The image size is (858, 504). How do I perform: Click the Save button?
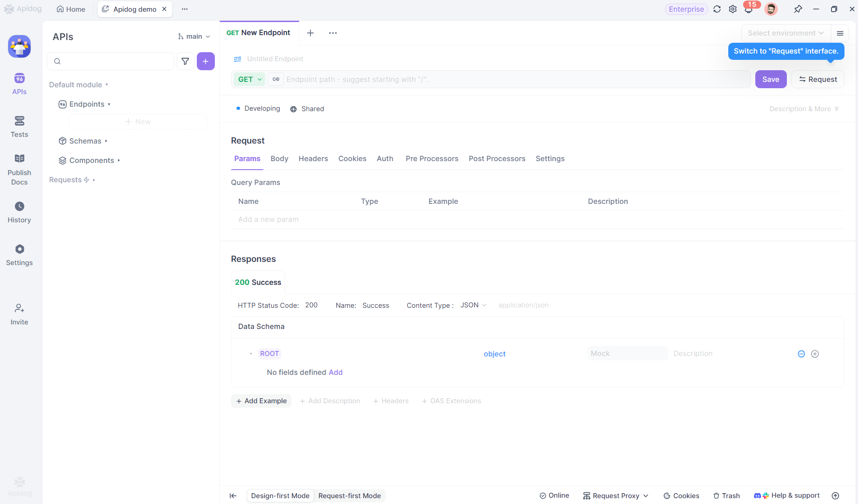click(771, 79)
